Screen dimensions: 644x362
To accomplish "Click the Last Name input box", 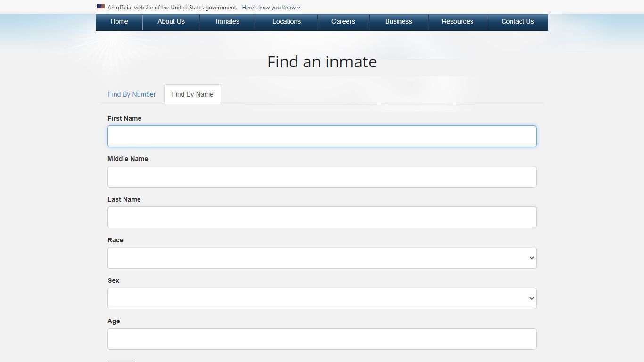I will pyautogui.click(x=322, y=217).
